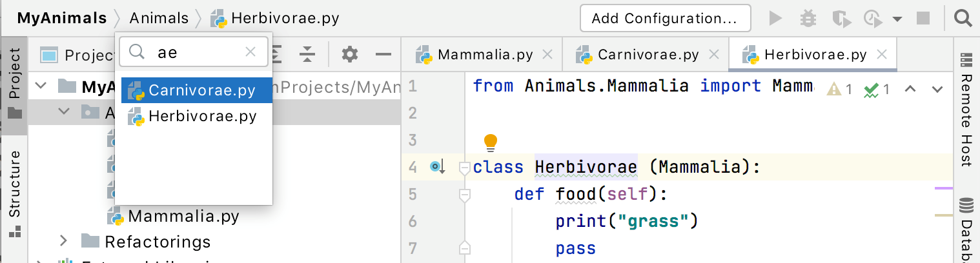Expand the Refactorings folder

click(x=63, y=241)
